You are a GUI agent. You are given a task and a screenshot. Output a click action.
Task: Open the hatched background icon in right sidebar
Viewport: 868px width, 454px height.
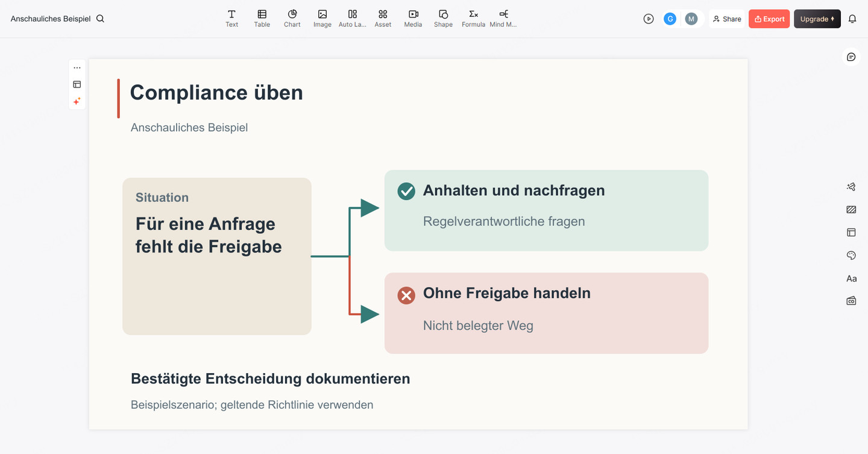[x=851, y=210]
